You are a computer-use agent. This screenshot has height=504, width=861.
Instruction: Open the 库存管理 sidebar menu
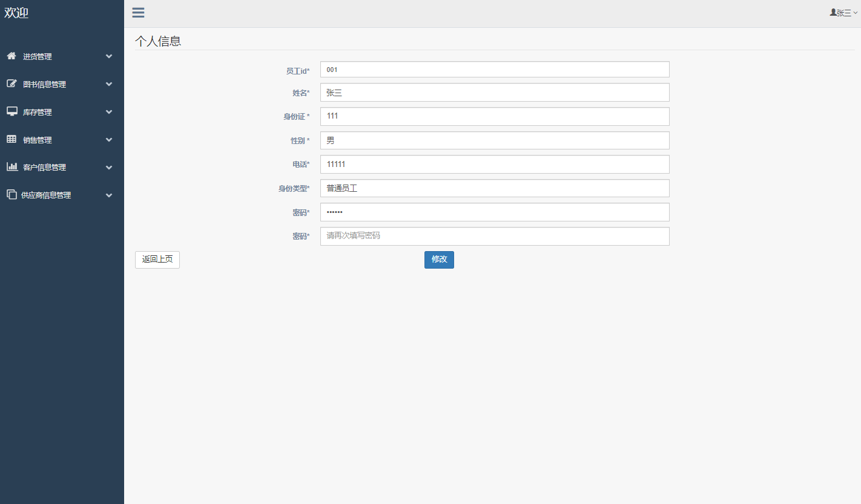(x=62, y=112)
